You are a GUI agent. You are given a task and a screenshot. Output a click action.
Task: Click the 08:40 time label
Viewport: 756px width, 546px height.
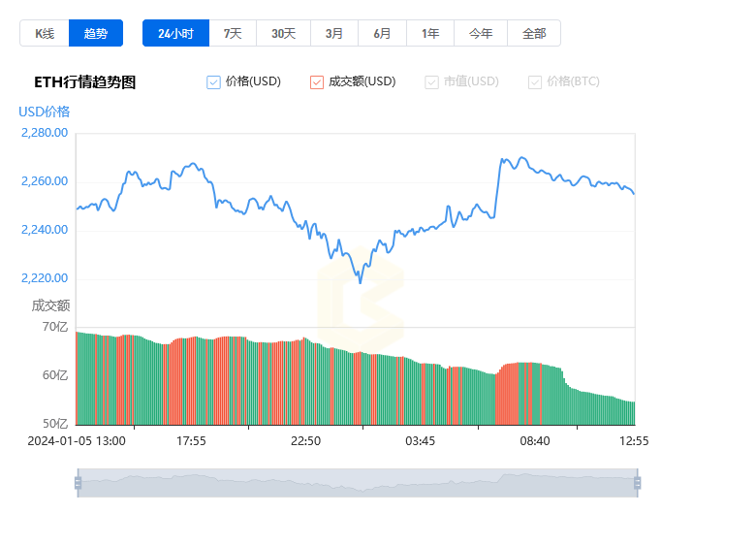[x=535, y=441]
